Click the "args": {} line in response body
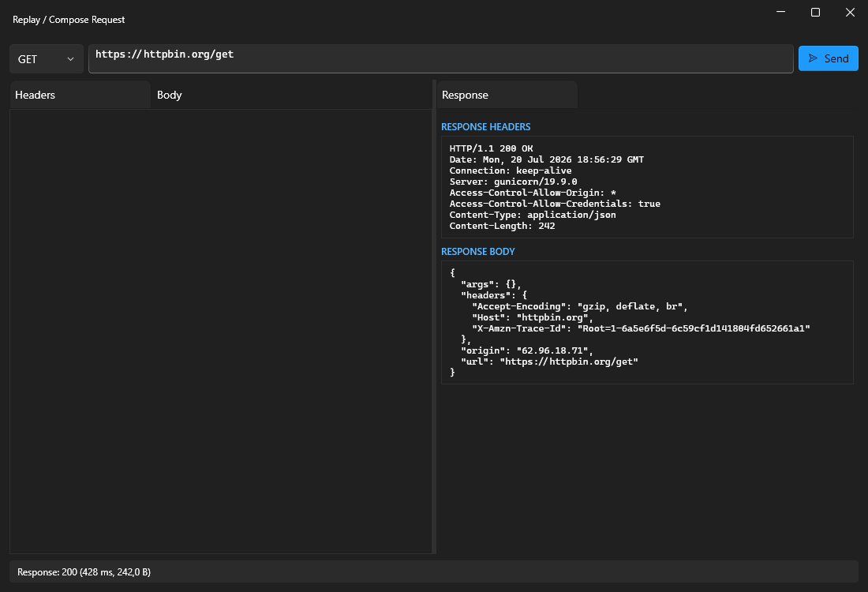Screen dimensions: 868x592 click(491, 284)
